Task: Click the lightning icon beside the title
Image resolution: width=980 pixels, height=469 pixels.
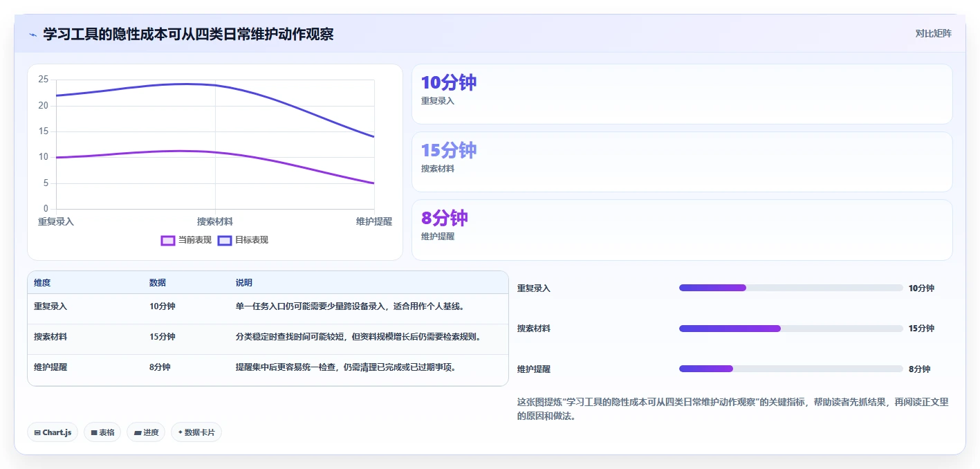Action: pyautogui.click(x=33, y=35)
